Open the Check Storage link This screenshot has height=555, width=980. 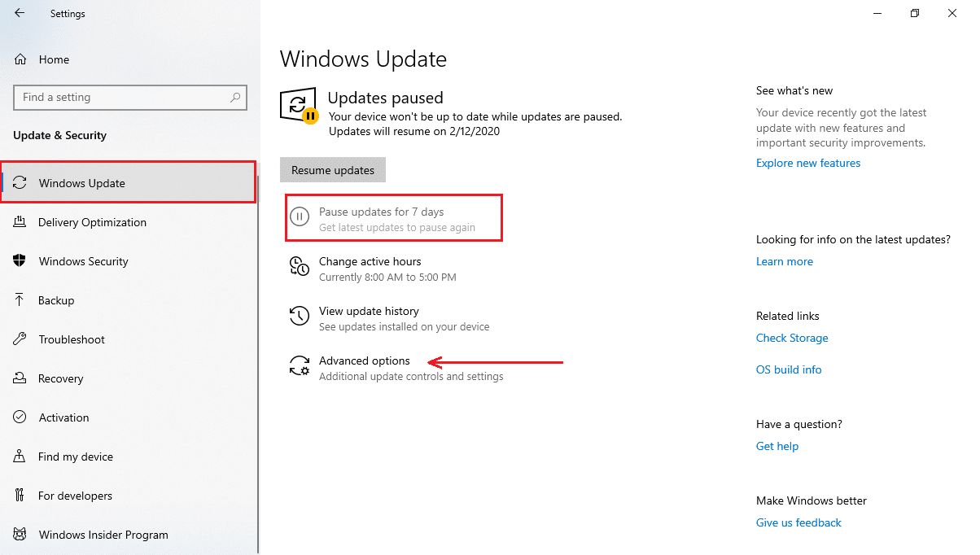pyautogui.click(x=792, y=338)
